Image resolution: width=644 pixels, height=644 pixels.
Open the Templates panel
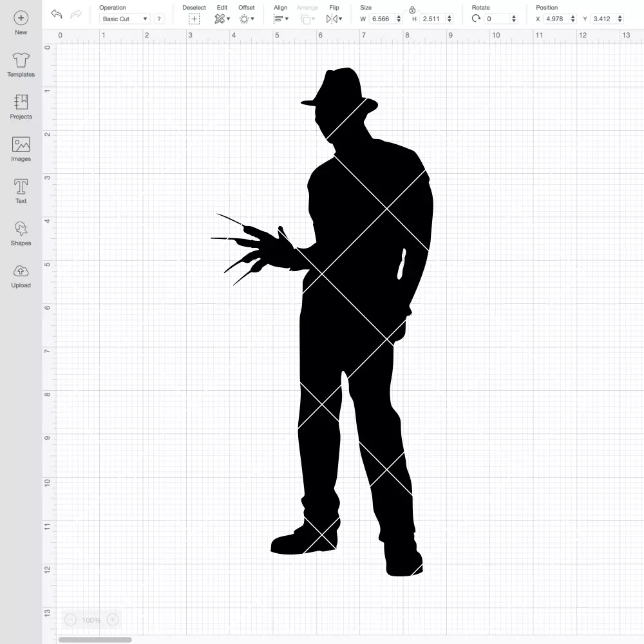[21, 65]
